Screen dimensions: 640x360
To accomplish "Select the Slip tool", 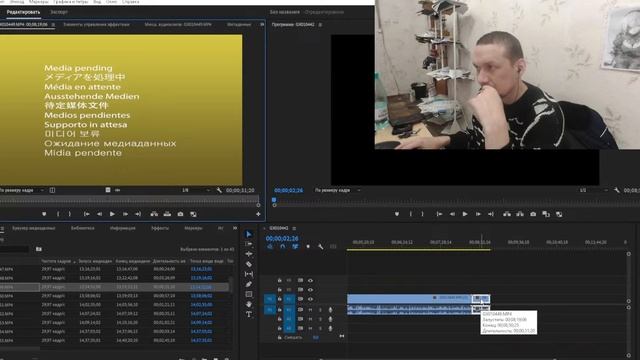I will click(249, 274).
